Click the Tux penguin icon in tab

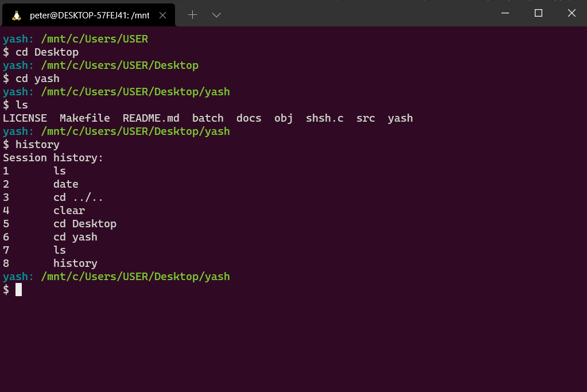[x=17, y=15]
